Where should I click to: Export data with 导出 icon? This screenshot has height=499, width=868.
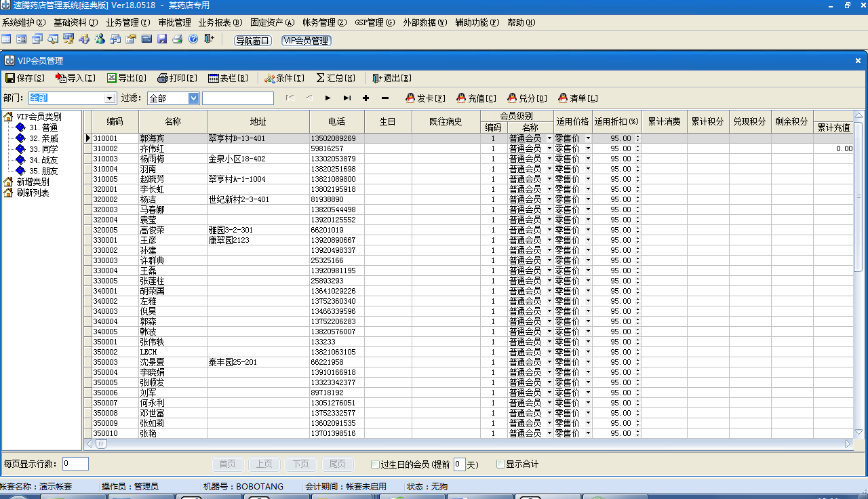pos(112,78)
